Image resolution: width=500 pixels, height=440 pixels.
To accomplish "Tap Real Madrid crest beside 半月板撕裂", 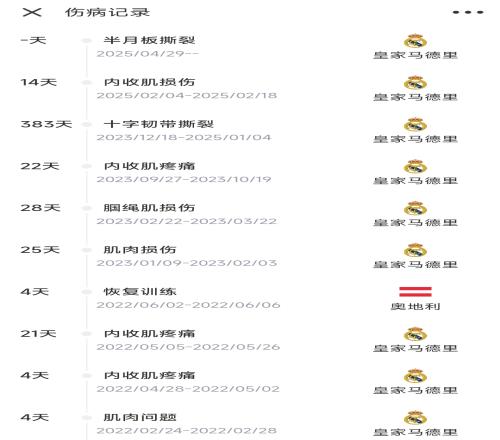I will (415, 41).
